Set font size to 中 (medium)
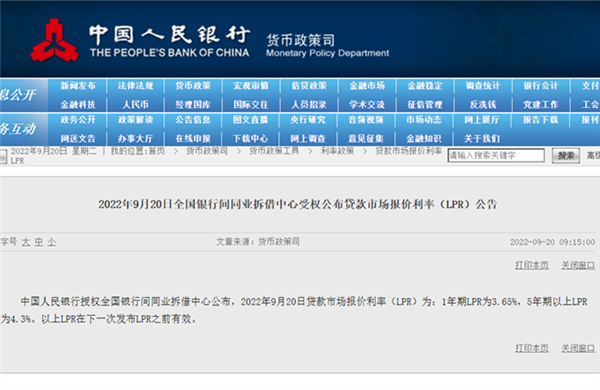Viewport: 600px width, 390px height. 39,242
